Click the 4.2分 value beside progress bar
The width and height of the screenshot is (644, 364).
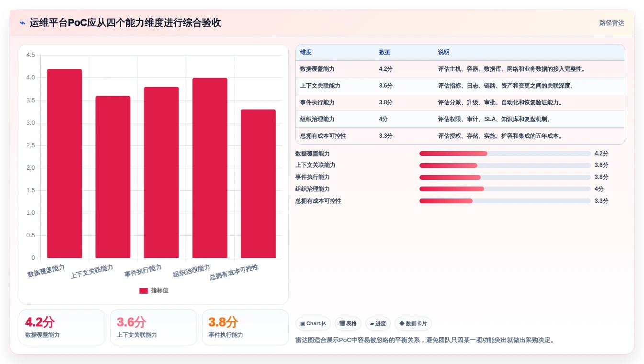tap(601, 154)
